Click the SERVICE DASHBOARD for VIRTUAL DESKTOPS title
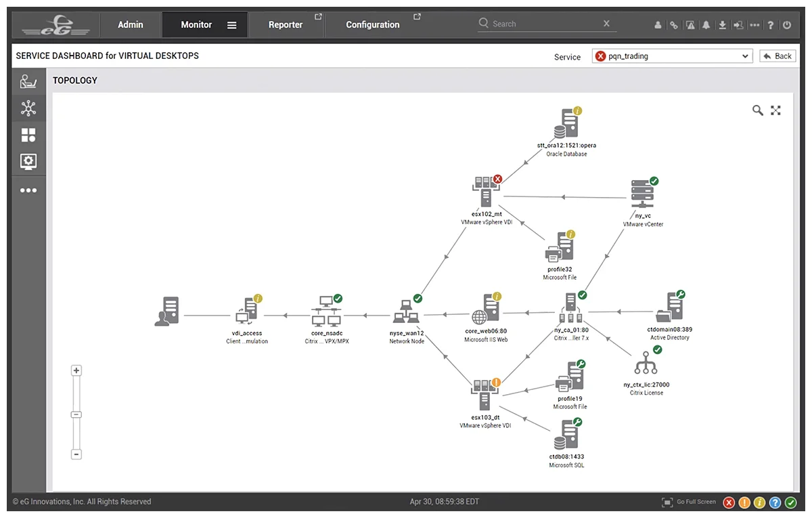The image size is (812, 518). pyautogui.click(x=108, y=56)
